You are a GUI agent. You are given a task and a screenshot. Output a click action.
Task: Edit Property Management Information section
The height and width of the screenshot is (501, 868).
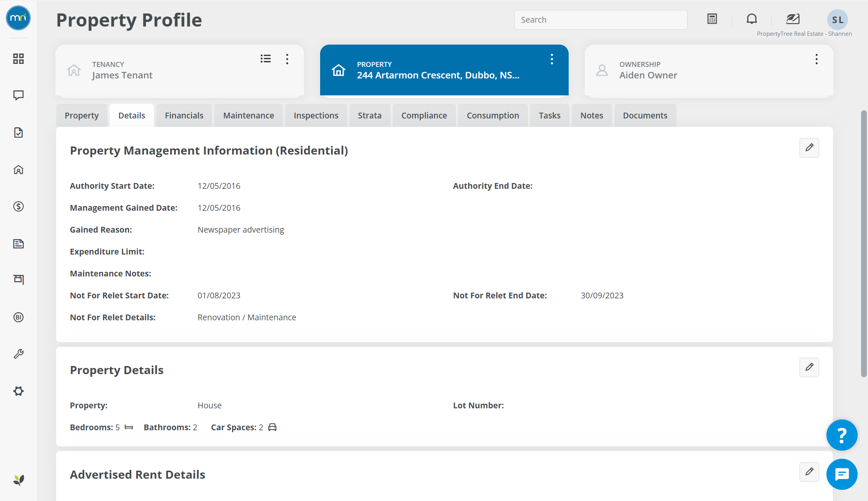click(809, 148)
